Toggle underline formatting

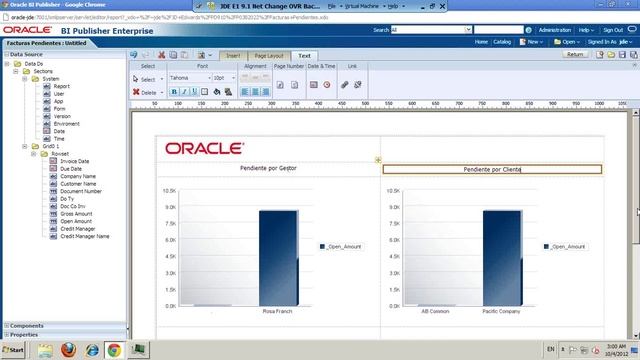pyautogui.click(x=194, y=92)
